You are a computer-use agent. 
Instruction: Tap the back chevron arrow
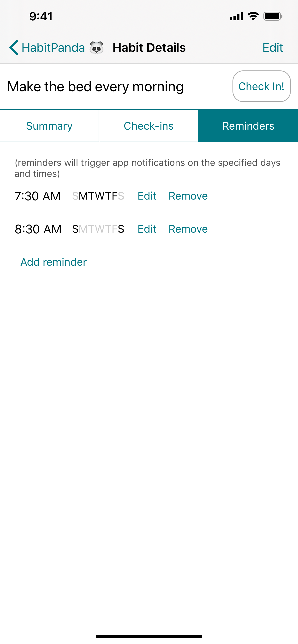pyautogui.click(x=14, y=47)
